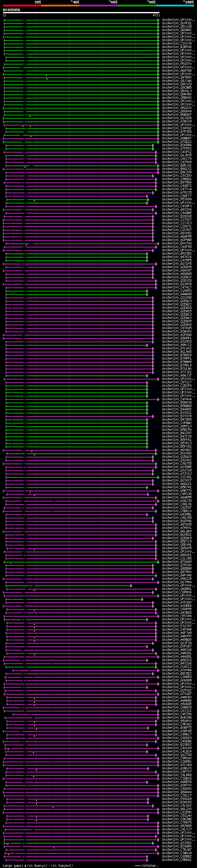Click the cyan ~100% identity legend segment
The height and width of the screenshot is (868, 197).
(175, 6)
